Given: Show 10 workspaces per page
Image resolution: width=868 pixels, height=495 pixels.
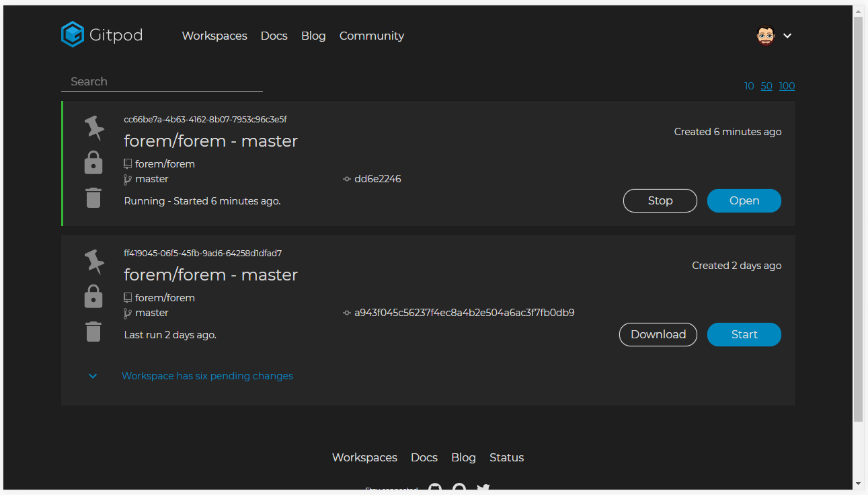Looking at the screenshot, I should tap(749, 86).
